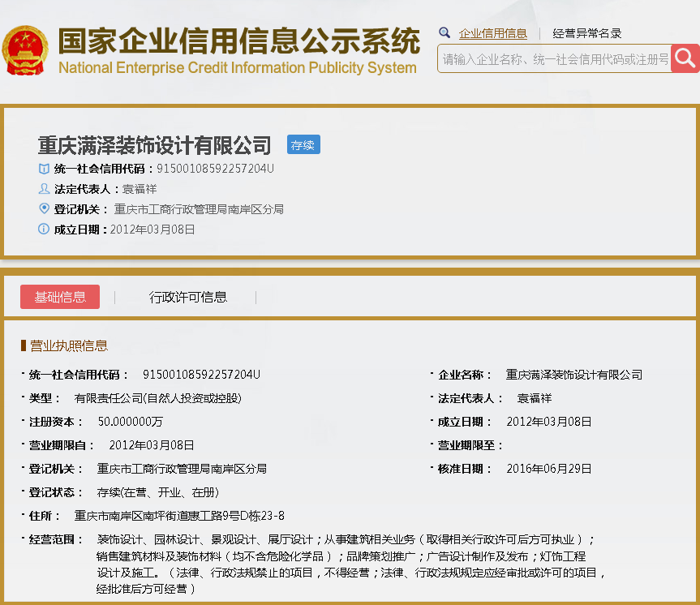Click the English title National Enterprise Credit Information

(x=238, y=67)
